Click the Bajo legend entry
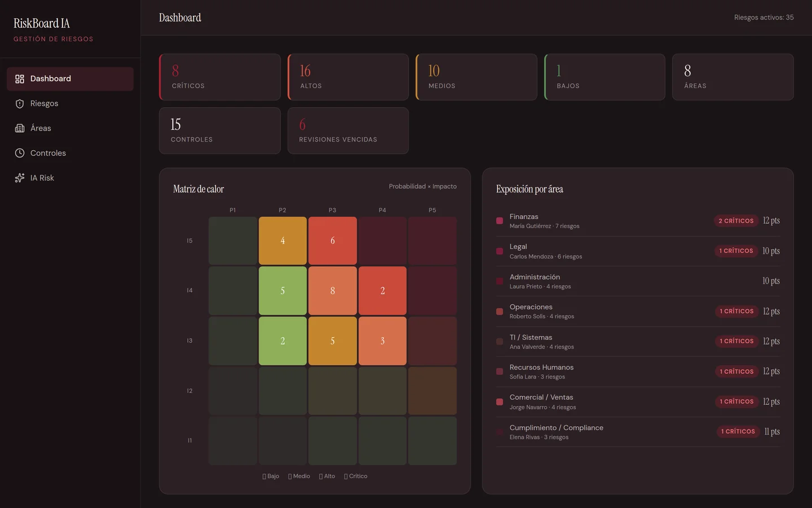This screenshot has width=812, height=508. (x=271, y=476)
